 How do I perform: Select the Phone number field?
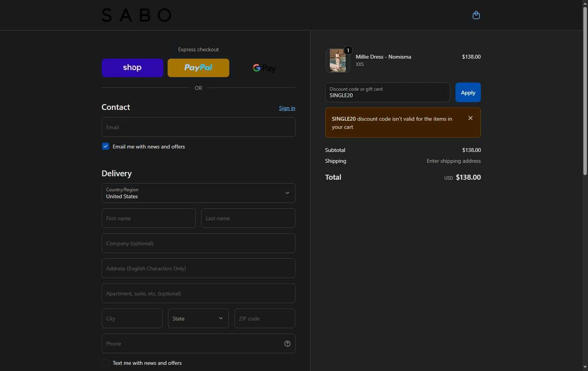coord(198,344)
